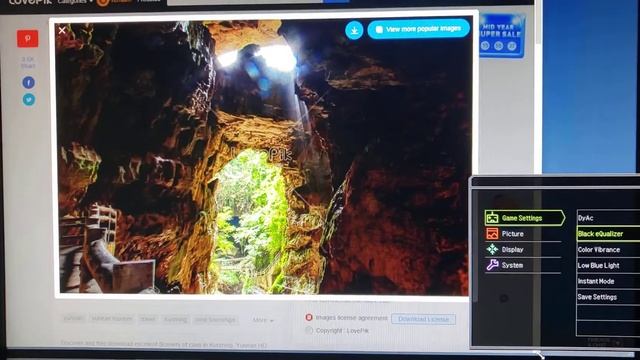Select Game Settings in the monitor menu

tap(524, 218)
